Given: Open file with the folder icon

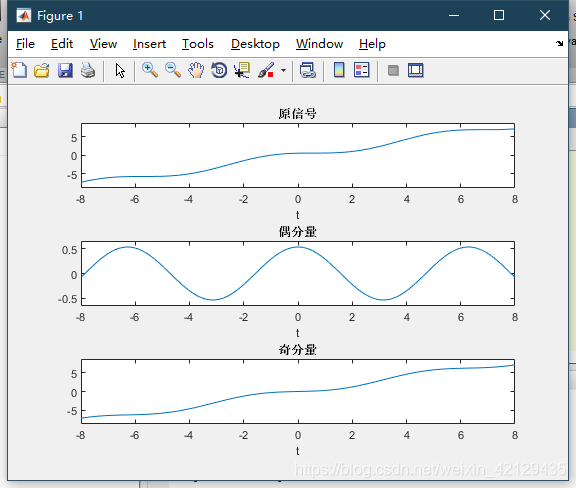Looking at the screenshot, I should pyautogui.click(x=42, y=70).
